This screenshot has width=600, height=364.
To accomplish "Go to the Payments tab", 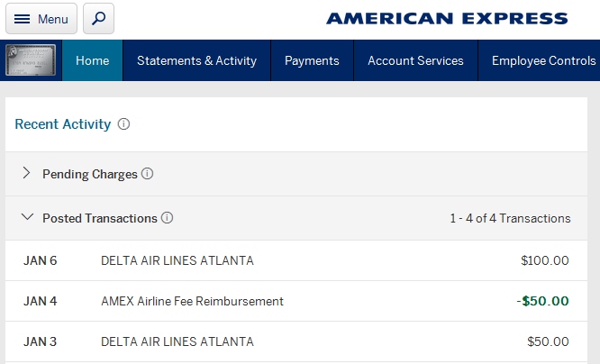I will (312, 61).
